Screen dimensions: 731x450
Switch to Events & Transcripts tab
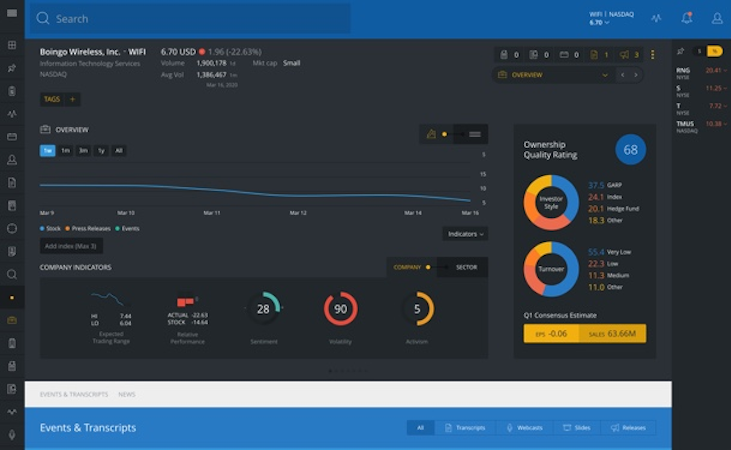click(74, 395)
